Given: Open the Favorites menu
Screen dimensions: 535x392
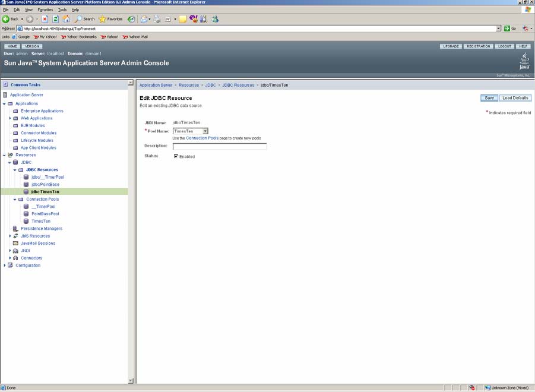Looking at the screenshot, I should [45, 10].
